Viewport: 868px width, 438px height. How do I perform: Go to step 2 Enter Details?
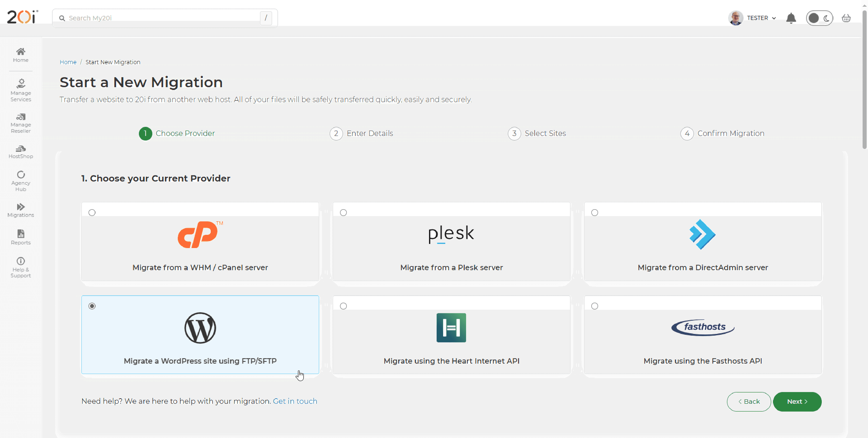tap(362, 134)
